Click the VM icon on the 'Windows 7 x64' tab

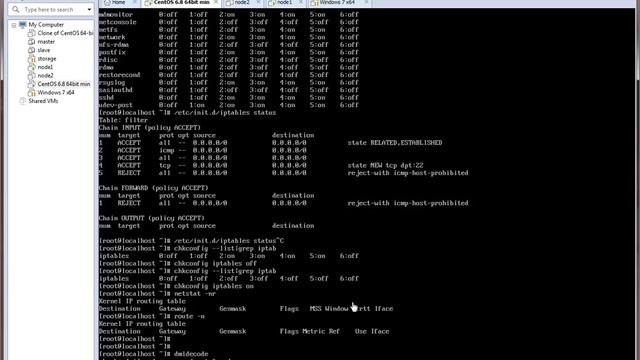click(x=314, y=3)
